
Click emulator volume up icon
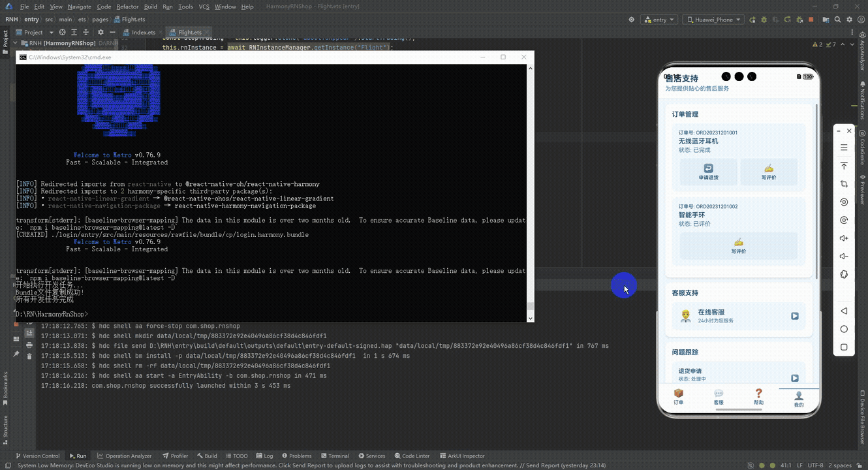pos(844,238)
